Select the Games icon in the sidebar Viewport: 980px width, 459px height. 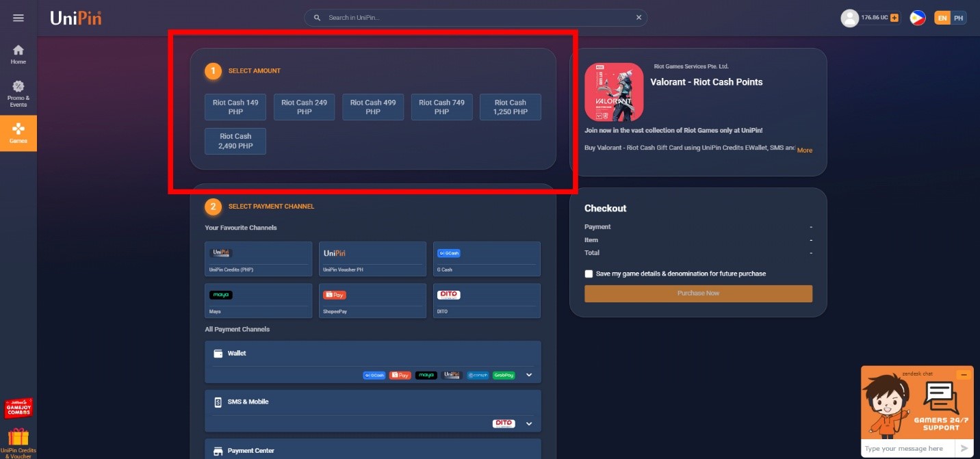tap(18, 133)
